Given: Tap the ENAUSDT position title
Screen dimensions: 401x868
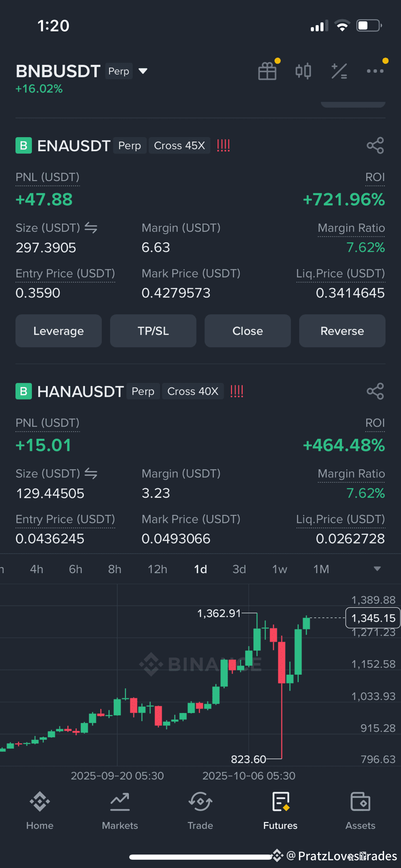Looking at the screenshot, I should (x=74, y=145).
